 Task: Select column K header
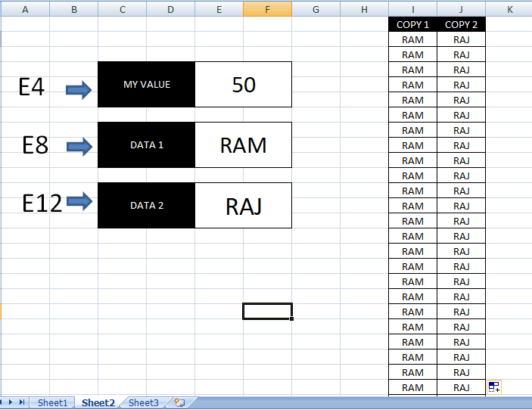(509, 10)
